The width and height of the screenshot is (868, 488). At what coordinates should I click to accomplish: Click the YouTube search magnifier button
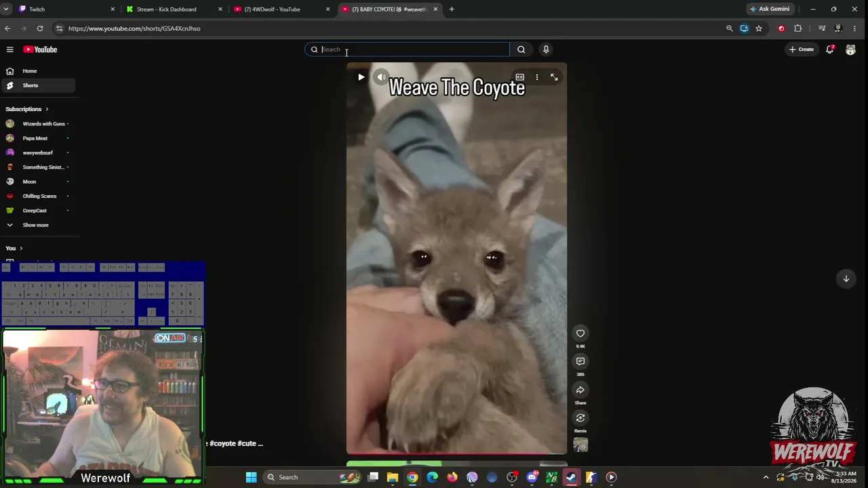coord(521,49)
